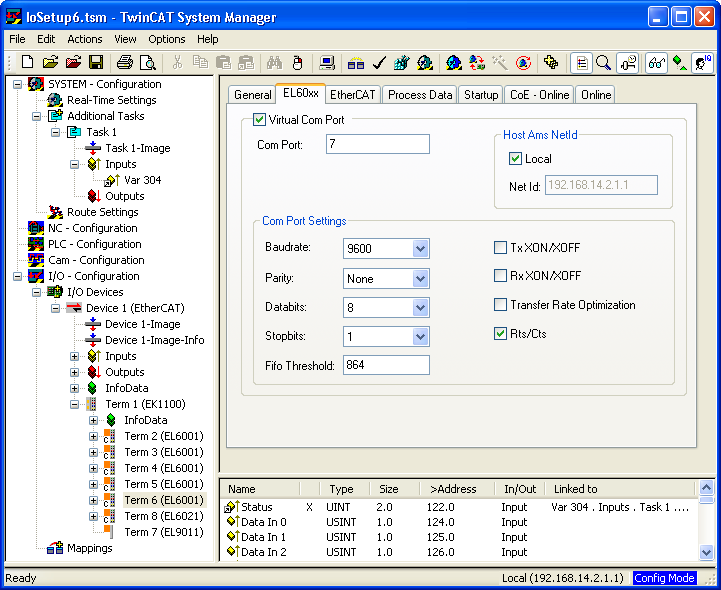
Task: Click Config Mode status bar indicator
Action: click(x=664, y=578)
